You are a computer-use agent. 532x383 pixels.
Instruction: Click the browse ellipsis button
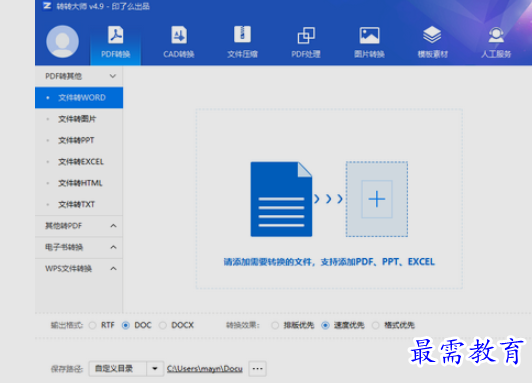coord(258,369)
